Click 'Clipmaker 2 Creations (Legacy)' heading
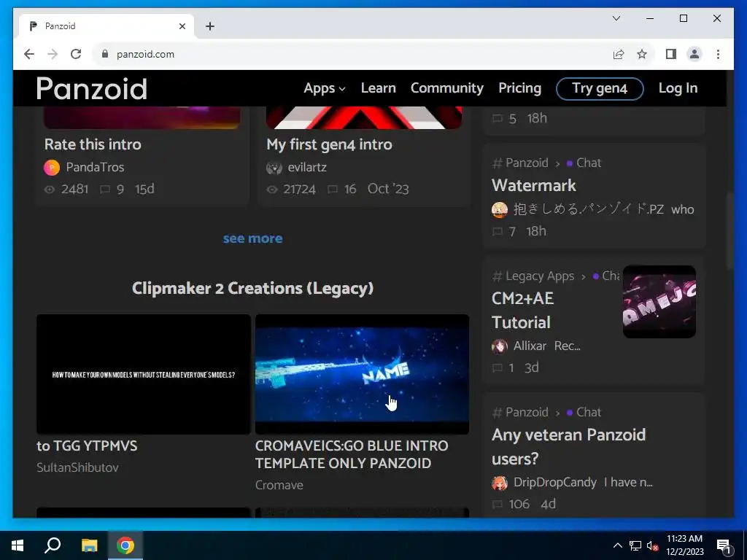 point(252,288)
